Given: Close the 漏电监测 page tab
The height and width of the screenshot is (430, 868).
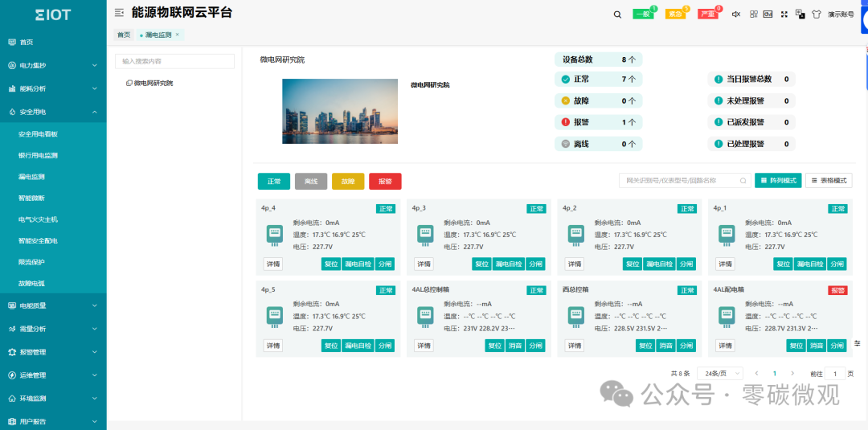Looking at the screenshot, I should (x=177, y=35).
